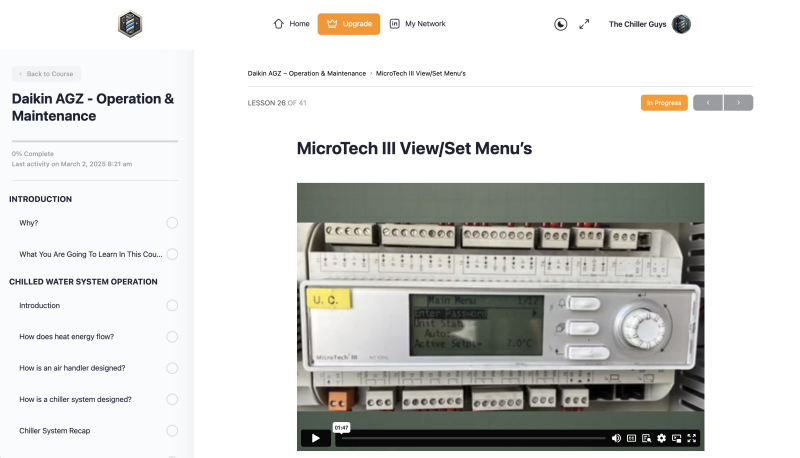Click the LinkedIn-style icon beside My Network

pyautogui.click(x=394, y=24)
